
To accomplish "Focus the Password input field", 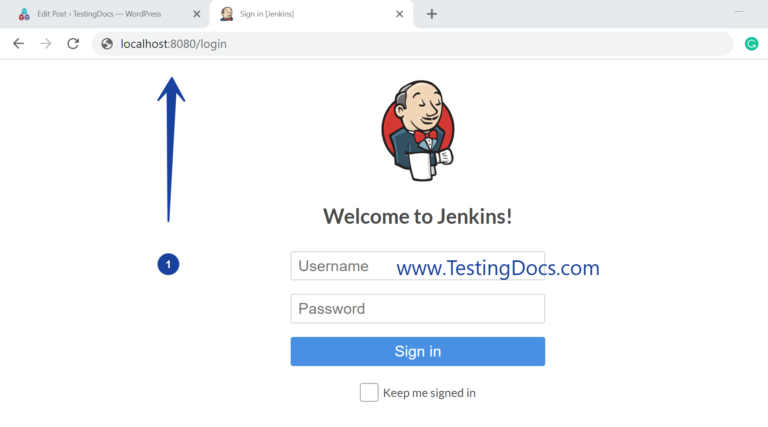I will point(417,309).
